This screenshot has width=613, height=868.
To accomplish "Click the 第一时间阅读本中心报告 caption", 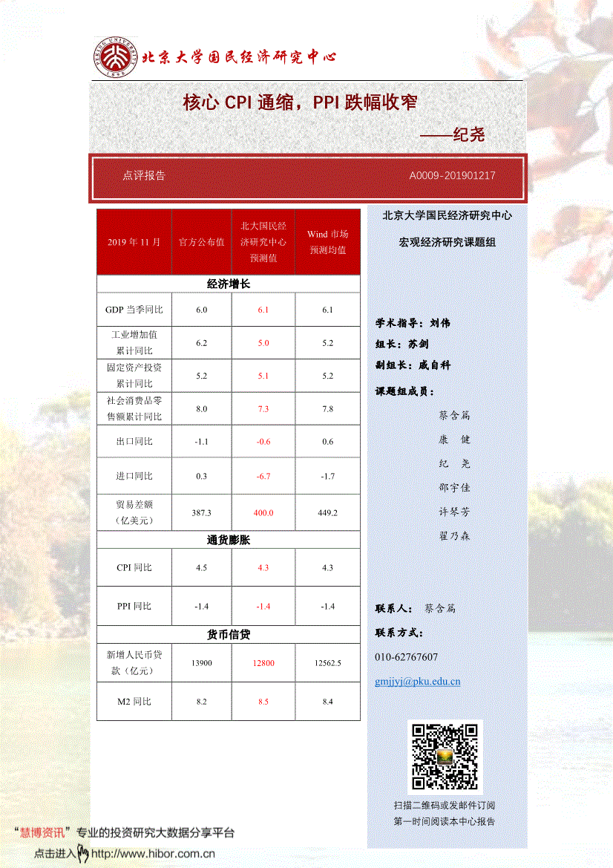I will 445,821.
